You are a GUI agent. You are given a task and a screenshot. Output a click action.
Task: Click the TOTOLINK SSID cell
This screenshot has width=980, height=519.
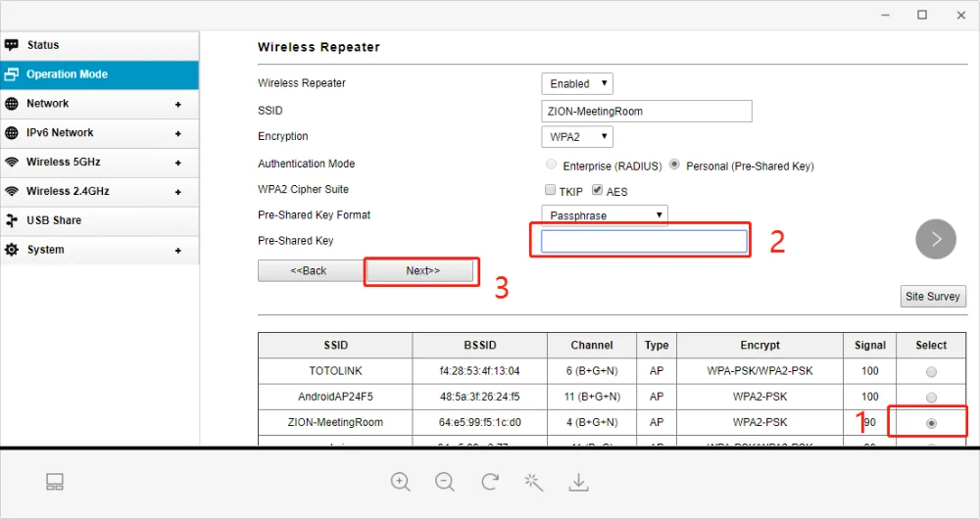coord(335,371)
